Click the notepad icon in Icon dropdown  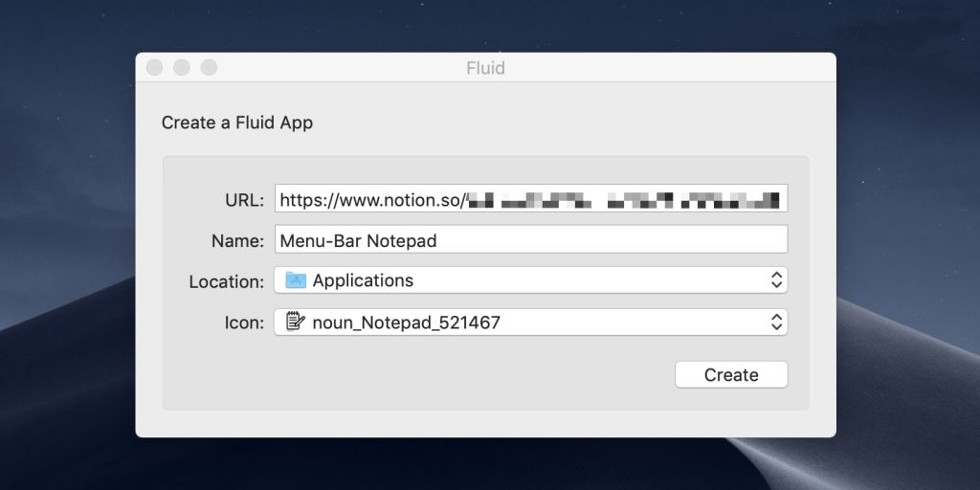click(296, 322)
